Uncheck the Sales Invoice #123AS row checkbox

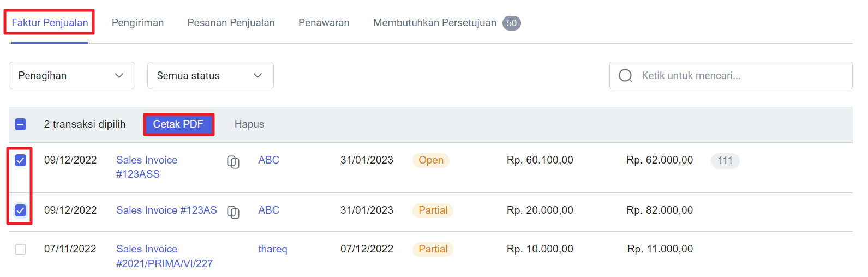point(20,210)
